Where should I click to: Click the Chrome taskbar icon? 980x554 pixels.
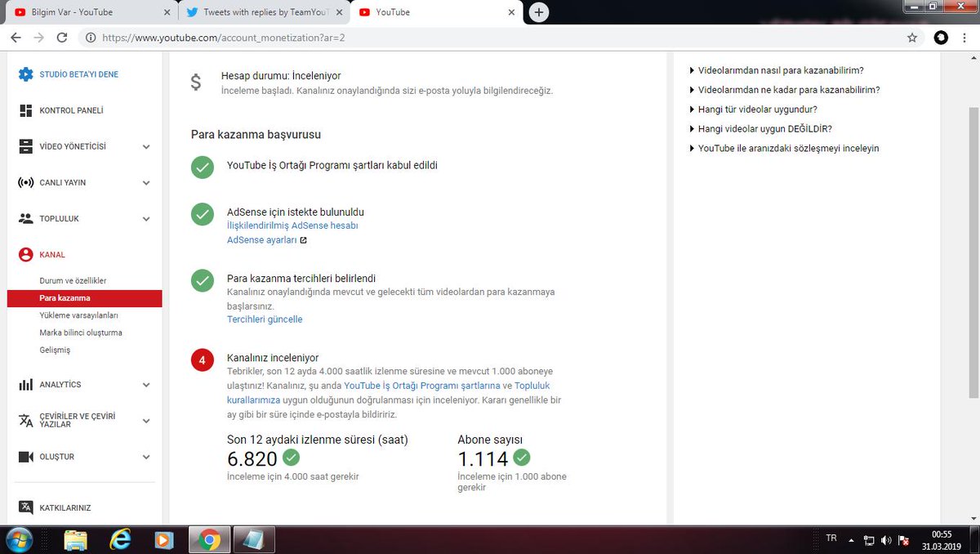click(x=209, y=540)
